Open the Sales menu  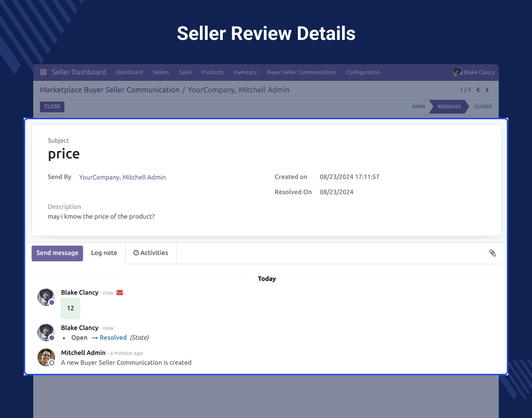click(185, 72)
